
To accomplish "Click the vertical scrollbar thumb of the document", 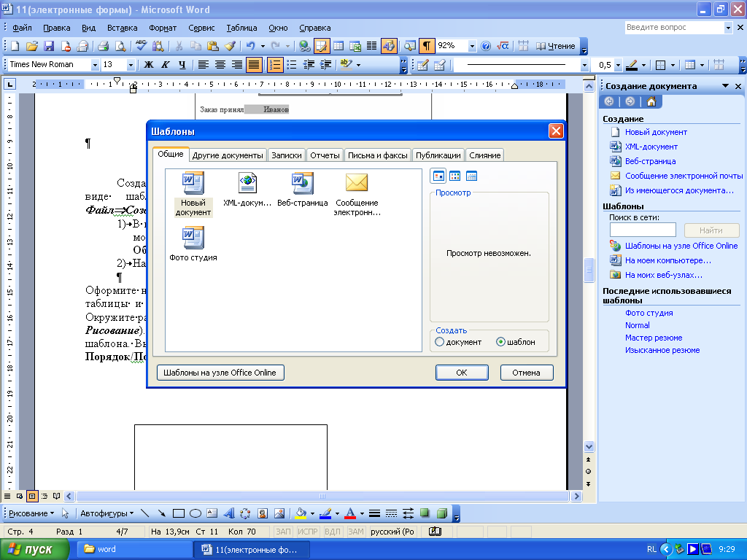I will (589, 271).
